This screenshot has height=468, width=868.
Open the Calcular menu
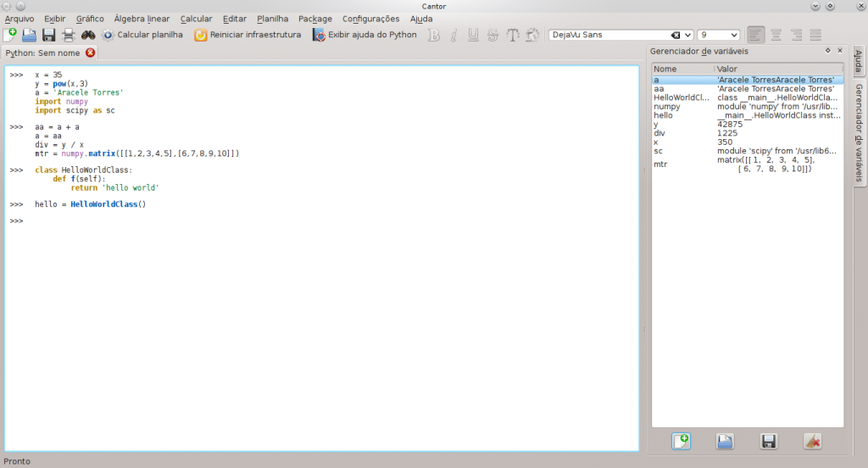tap(196, 19)
